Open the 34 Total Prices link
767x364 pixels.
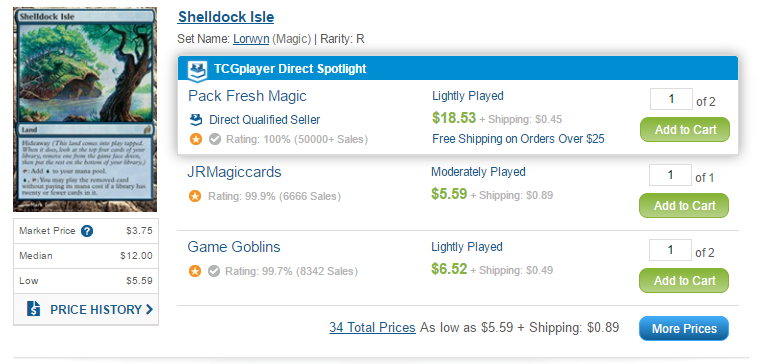(372, 327)
